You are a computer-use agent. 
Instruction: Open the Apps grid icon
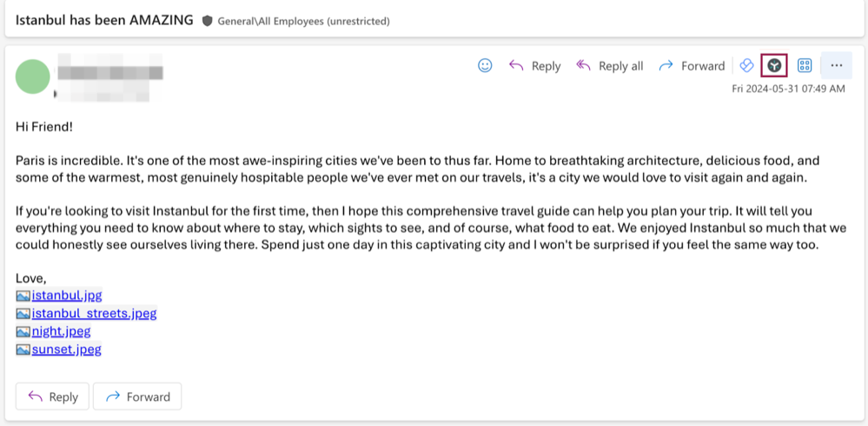805,65
